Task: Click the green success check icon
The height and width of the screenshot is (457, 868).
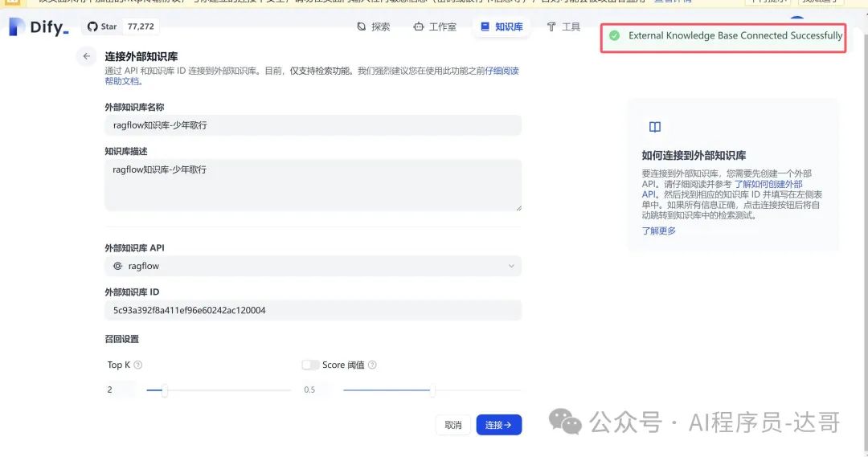Action: [615, 35]
